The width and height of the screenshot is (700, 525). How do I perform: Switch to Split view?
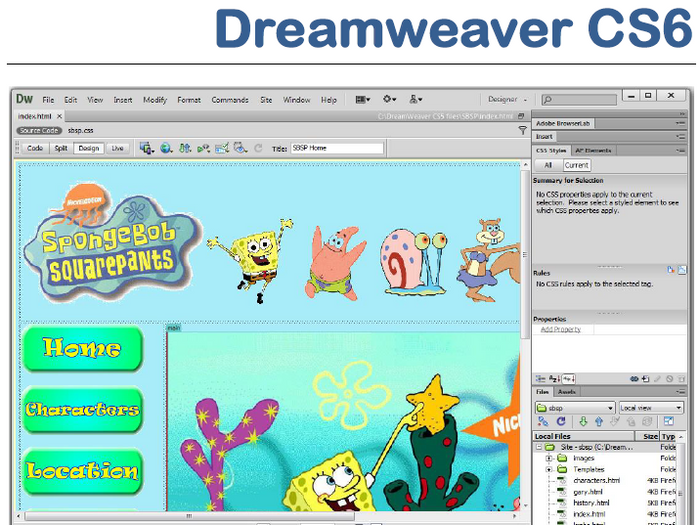tap(61, 148)
